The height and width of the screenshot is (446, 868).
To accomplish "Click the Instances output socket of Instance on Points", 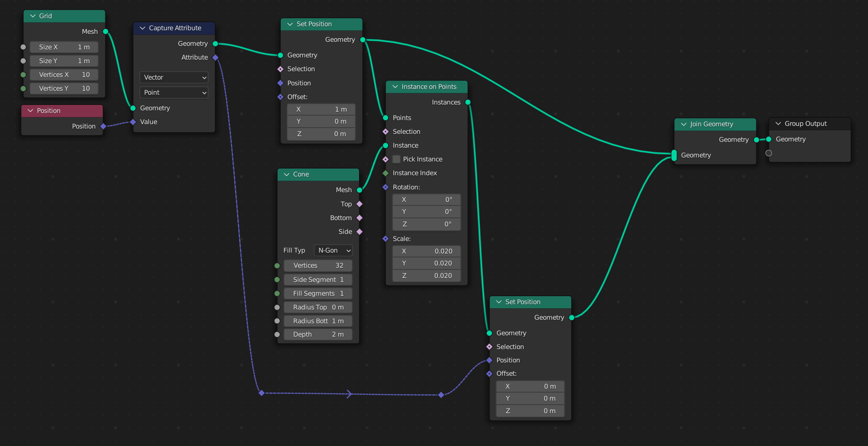I will (468, 102).
